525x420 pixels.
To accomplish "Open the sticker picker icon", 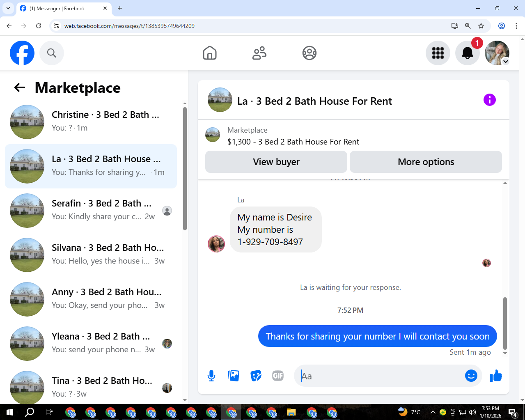I will pyautogui.click(x=256, y=376).
